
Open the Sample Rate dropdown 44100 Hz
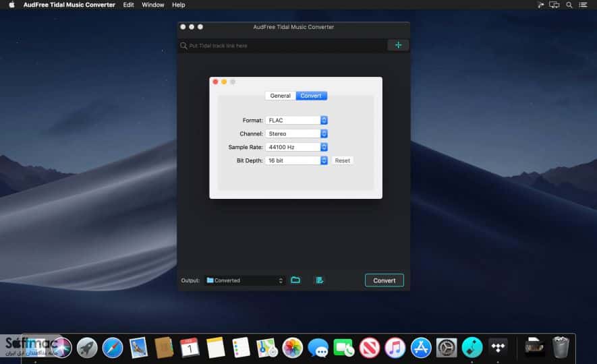[x=297, y=147]
